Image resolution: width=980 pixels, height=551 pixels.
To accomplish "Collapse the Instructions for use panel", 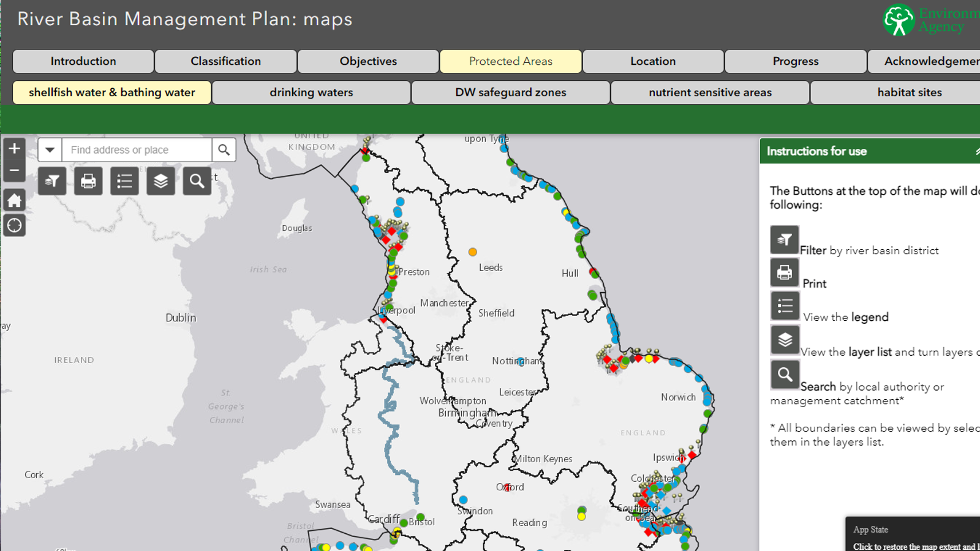I will [976, 151].
